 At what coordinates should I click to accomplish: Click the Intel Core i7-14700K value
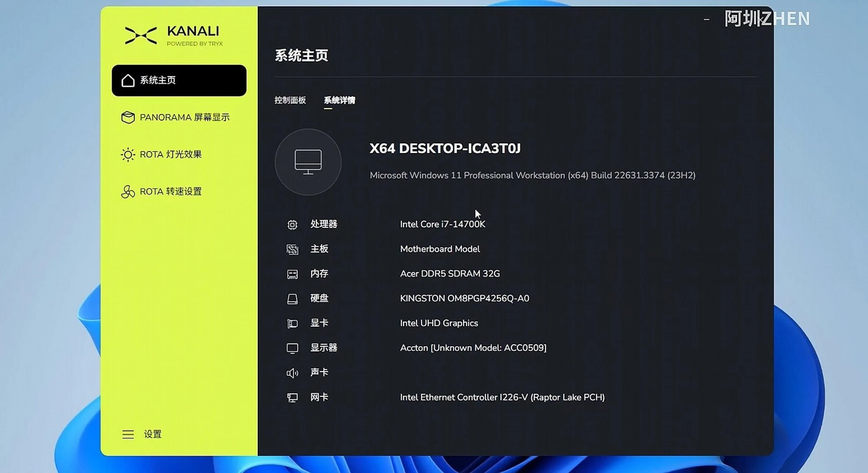tap(443, 224)
